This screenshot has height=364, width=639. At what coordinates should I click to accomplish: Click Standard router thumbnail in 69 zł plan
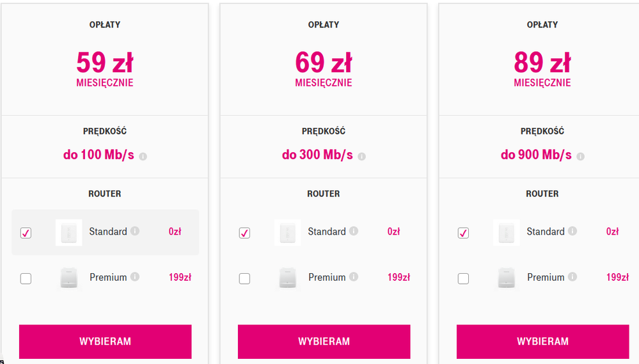pyautogui.click(x=288, y=232)
